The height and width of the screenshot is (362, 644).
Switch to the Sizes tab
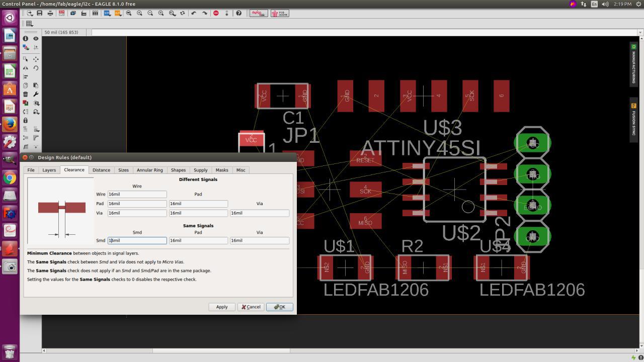123,170
